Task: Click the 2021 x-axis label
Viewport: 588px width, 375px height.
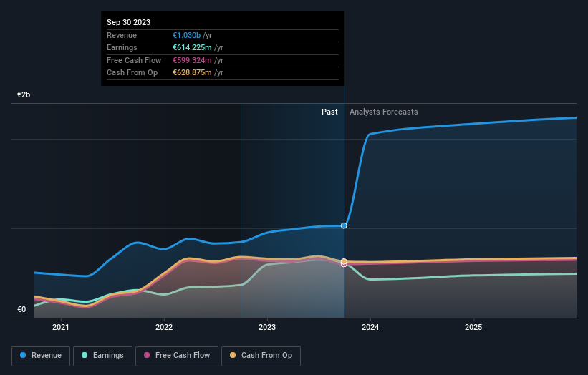Action: (x=61, y=327)
